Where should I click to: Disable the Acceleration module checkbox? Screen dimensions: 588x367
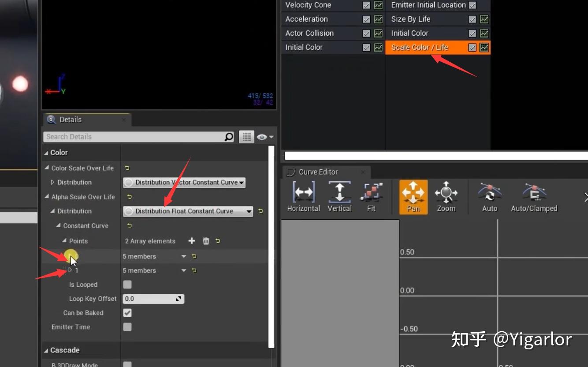click(x=366, y=19)
